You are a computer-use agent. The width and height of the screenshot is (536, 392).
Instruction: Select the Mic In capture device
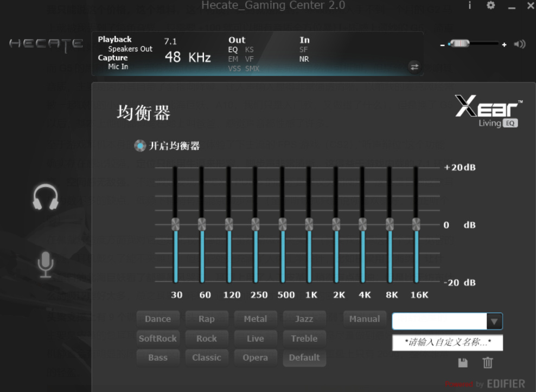pyautogui.click(x=118, y=67)
